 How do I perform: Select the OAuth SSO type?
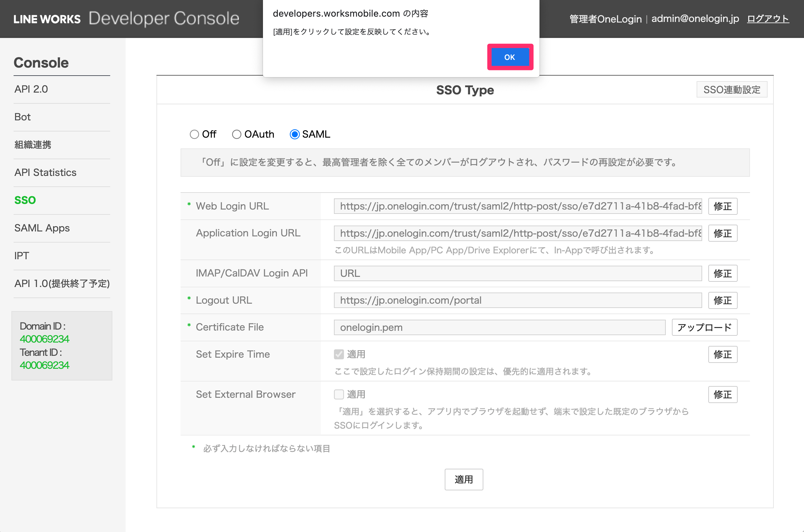pos(236,134)
